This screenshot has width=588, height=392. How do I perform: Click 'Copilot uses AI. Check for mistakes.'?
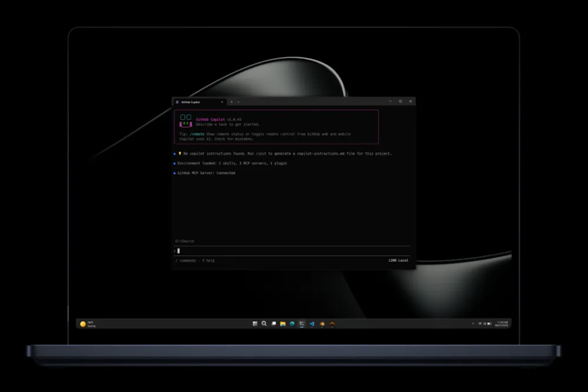(216, 139)
